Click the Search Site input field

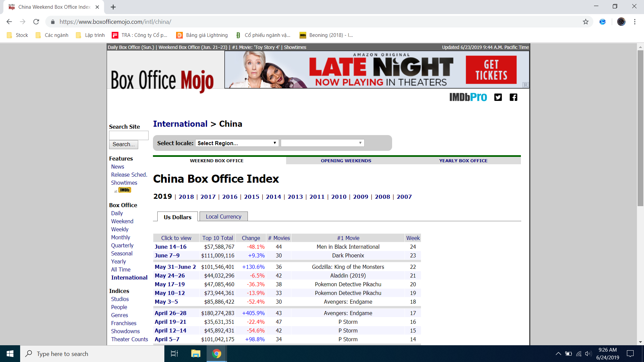(x=128, y=135)
